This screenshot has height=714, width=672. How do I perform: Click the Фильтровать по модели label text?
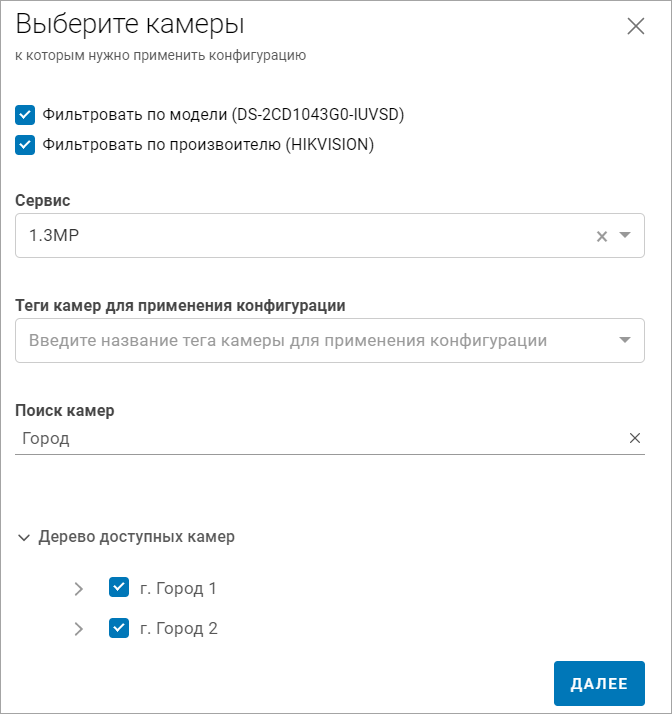[x=223, y=114]
